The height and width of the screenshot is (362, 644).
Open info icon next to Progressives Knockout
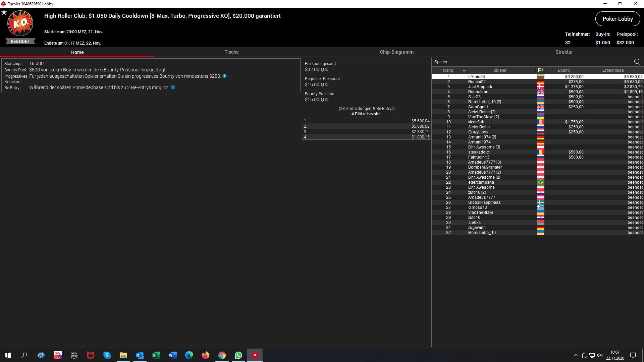[x=224, y=76]
